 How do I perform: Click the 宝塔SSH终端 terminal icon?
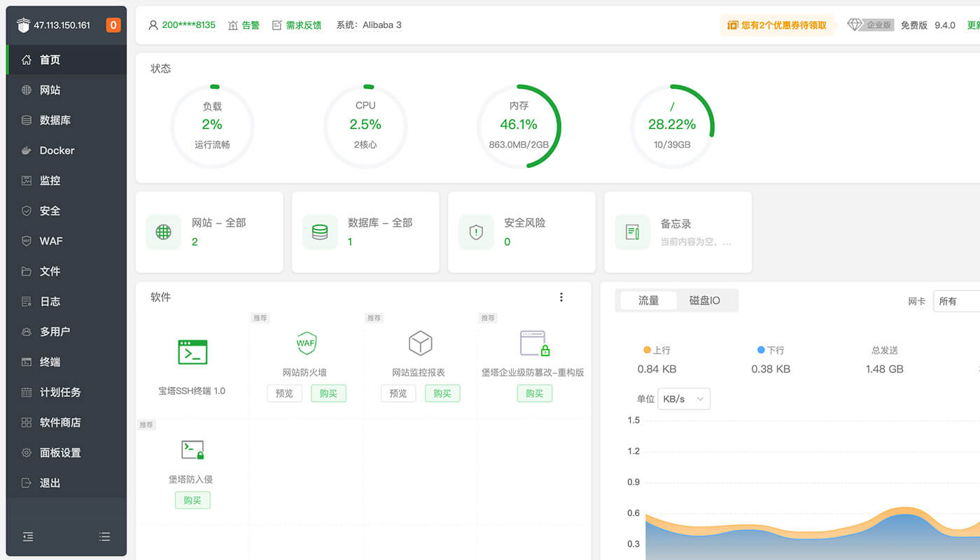click(x=192, y=352)
